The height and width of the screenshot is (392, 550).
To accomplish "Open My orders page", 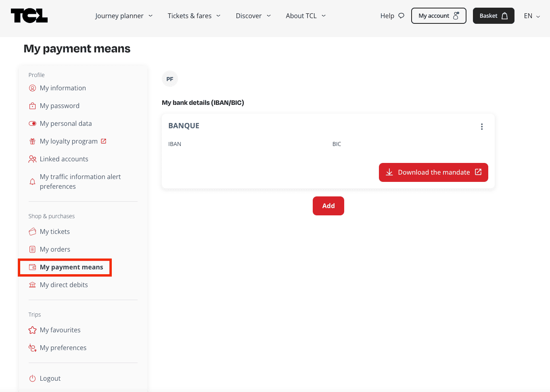I will pyautogui.click(x=55, y=249).
